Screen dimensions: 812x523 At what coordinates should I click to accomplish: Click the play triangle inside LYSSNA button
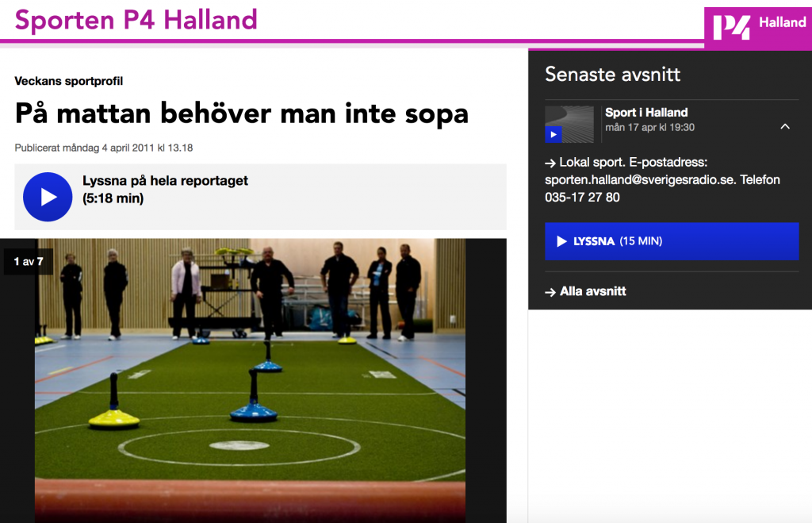point(561,241)
